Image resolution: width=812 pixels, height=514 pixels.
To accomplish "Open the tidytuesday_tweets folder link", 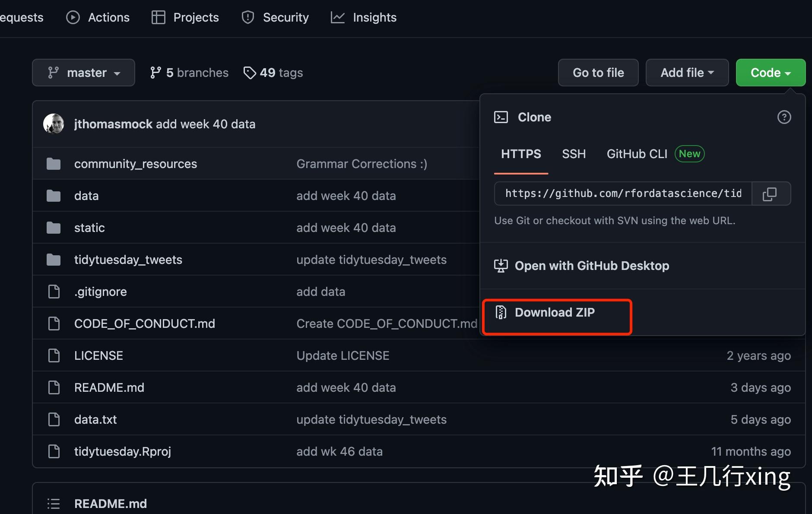I will (128, 260).
